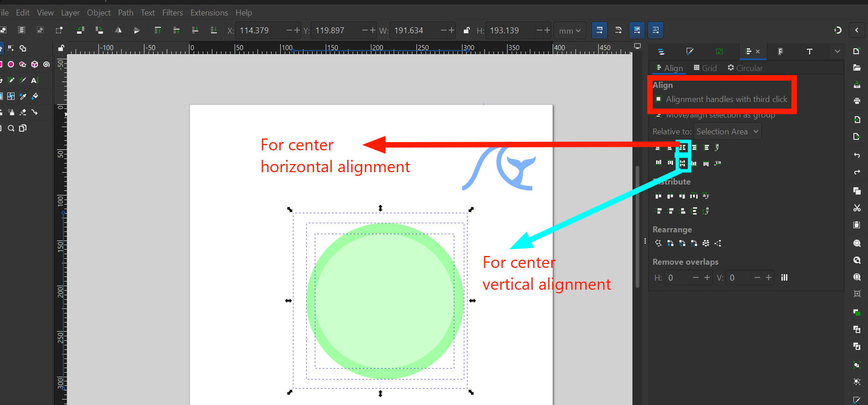Image resolution: width=868 pixels, height=405 pixels.
Task: Decrease the Y position value
Action: point(365,31)
